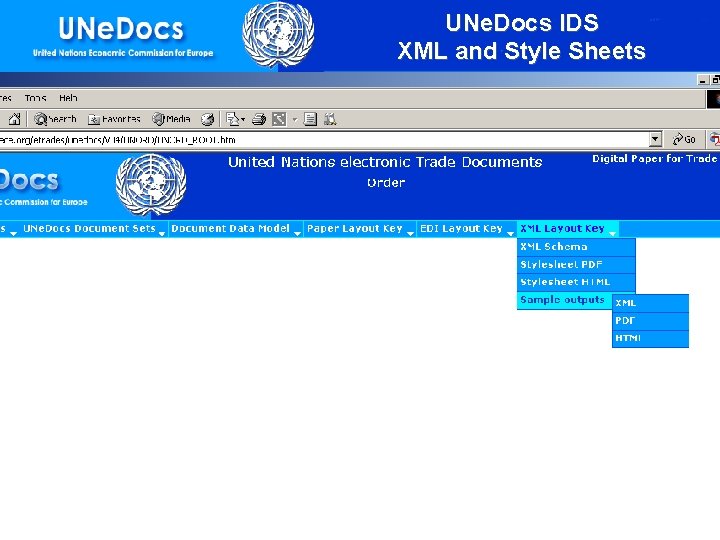Open the address bar history dropdown
Image resolution: width=720 pixels, height=540 pixels.
(x=655, y=139)
